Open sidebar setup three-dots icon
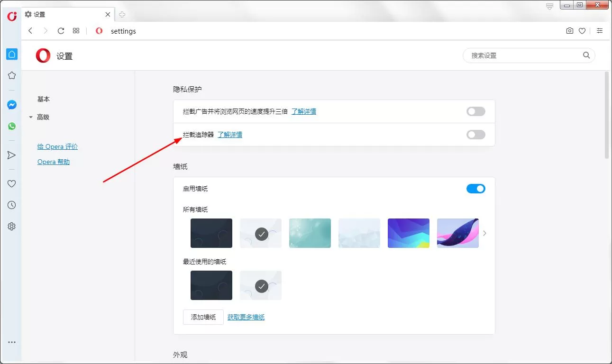Image resolution: width=612 pixels, height=364 pixels. (x=12, y=342)
